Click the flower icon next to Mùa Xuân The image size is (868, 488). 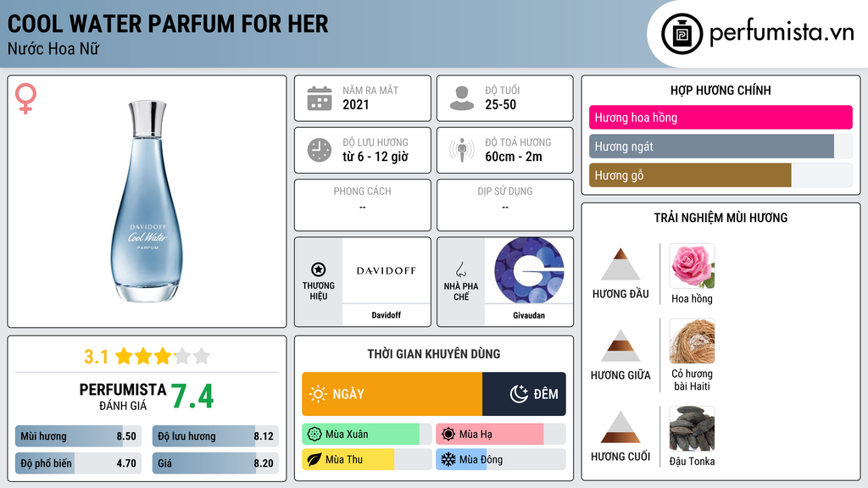click(314, 435)
